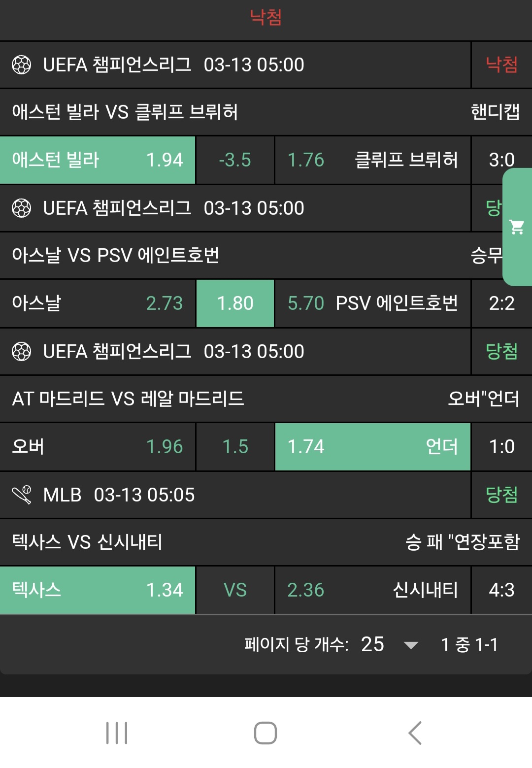The image size is (532, 768).
Task: Select 텍사스 1.34 odds cell
Action: click(98, 590)
